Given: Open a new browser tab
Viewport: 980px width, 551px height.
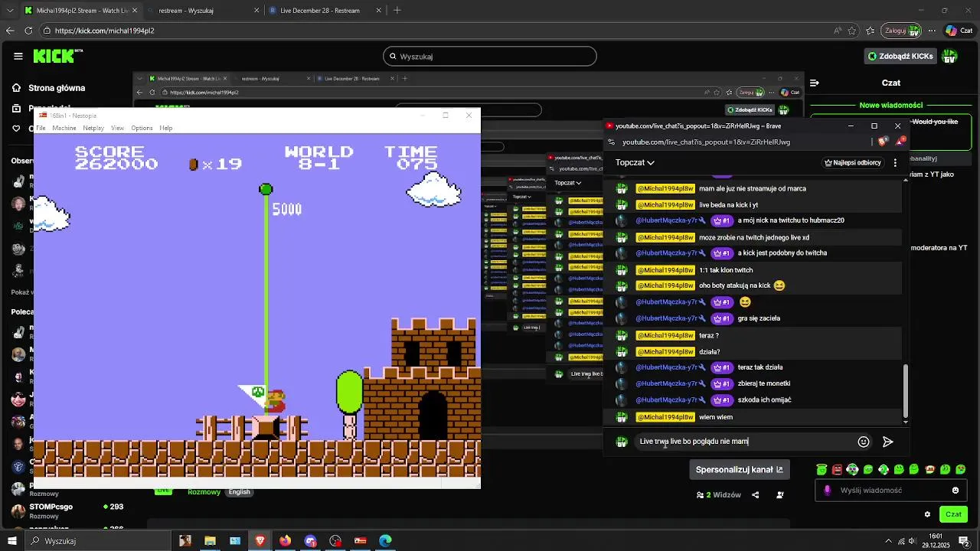Looking at the screenshot, I should (397, 11).
